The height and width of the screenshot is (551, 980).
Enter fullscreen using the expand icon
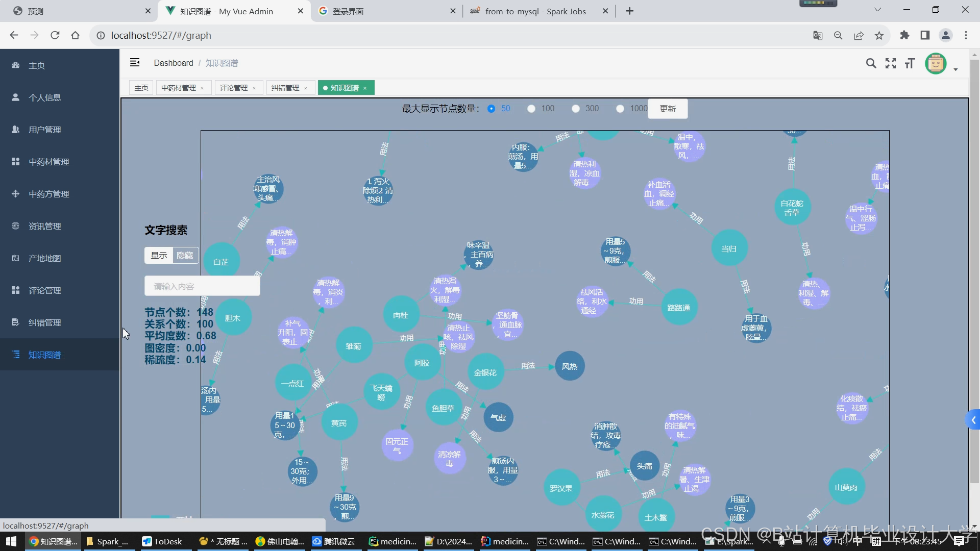point(891,63)
